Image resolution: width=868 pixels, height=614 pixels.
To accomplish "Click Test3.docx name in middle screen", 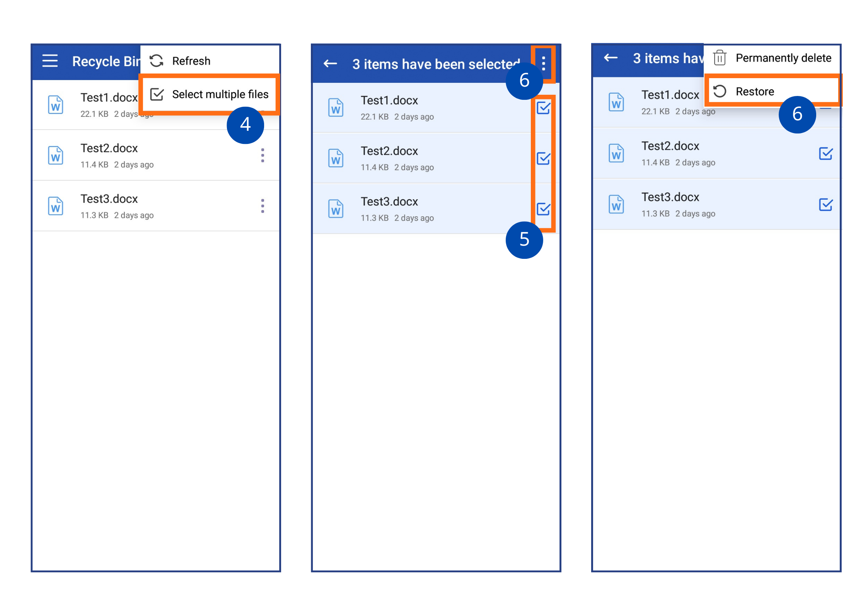I will 389,202.
